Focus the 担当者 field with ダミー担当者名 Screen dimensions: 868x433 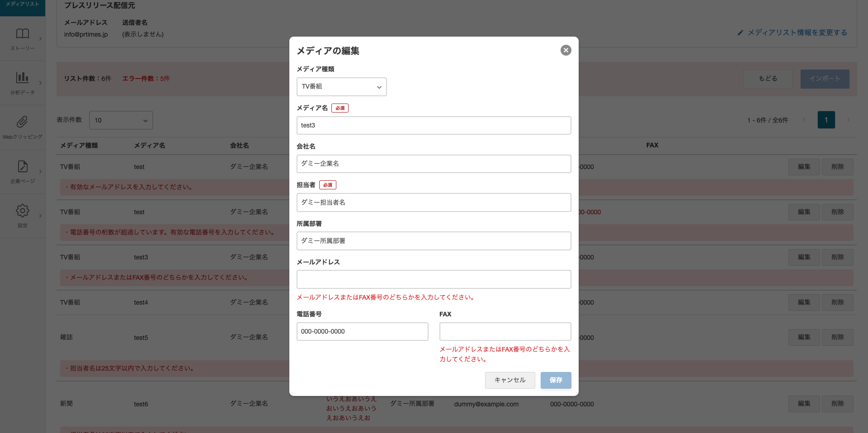pos(434,202)
